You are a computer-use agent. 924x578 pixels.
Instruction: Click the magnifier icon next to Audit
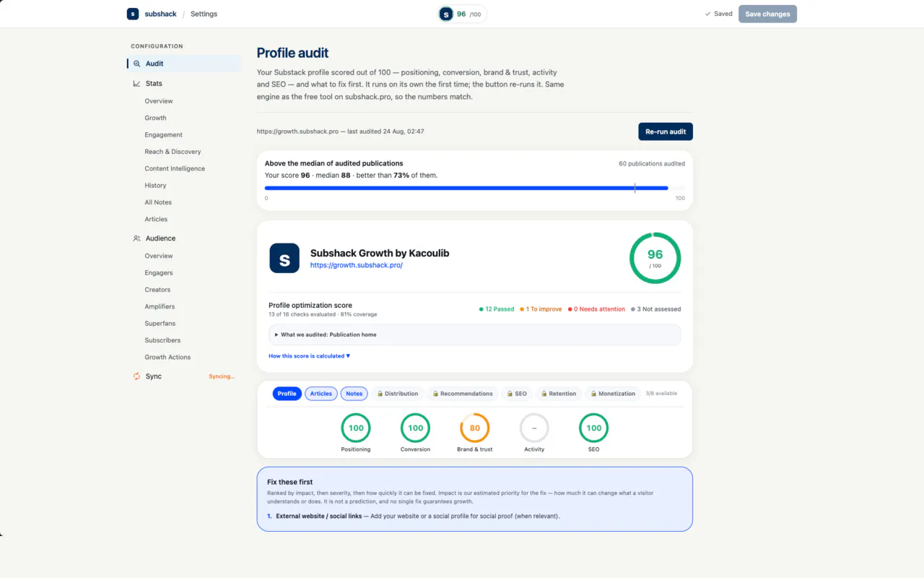click(136, 64)
